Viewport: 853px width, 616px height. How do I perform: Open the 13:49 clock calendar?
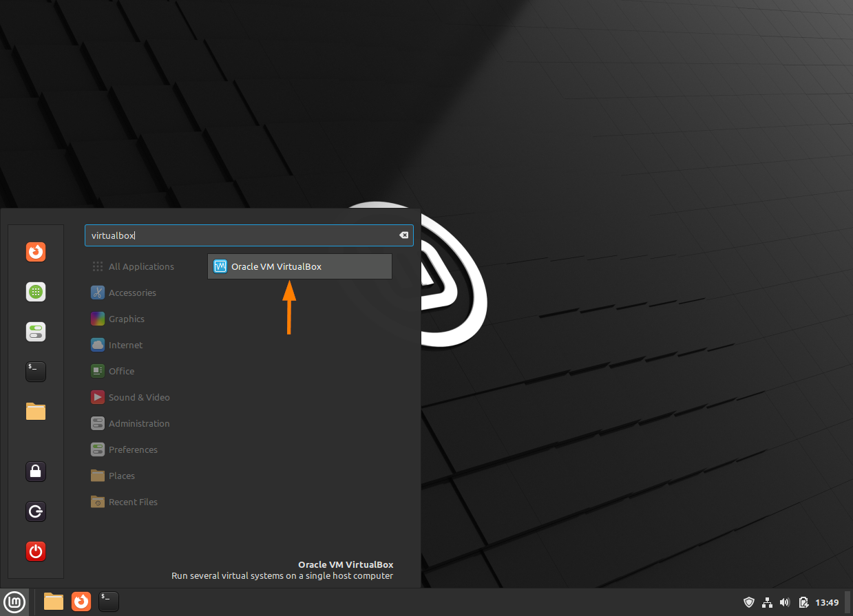[827, 602]
